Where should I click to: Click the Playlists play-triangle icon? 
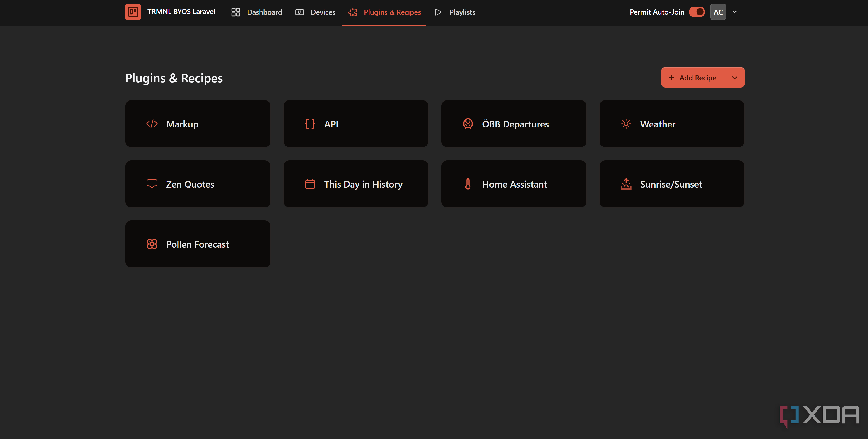coord(438,12)
